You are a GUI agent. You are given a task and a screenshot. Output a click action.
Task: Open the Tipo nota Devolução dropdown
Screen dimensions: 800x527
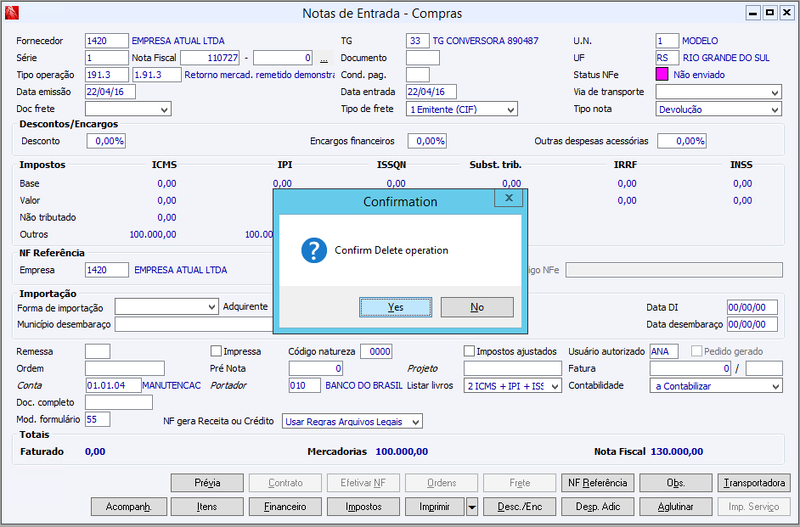[718, 109]
